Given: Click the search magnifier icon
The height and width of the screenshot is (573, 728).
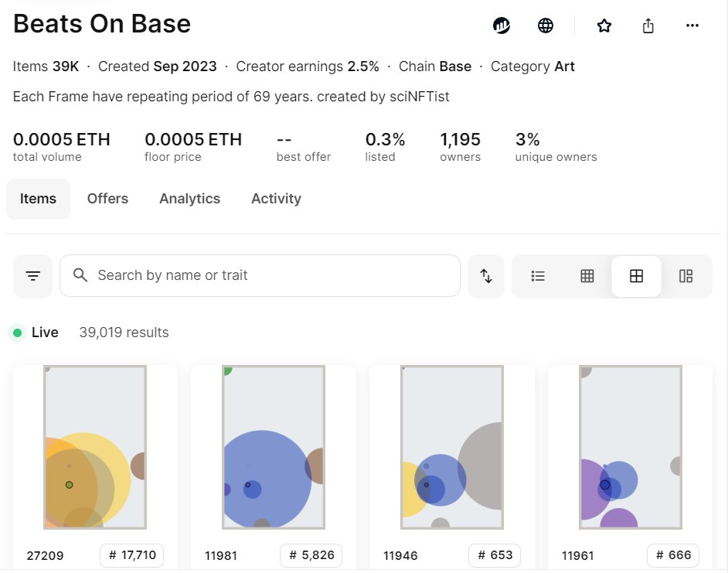Looking at the screenshot, I should (x=80, y=275).
